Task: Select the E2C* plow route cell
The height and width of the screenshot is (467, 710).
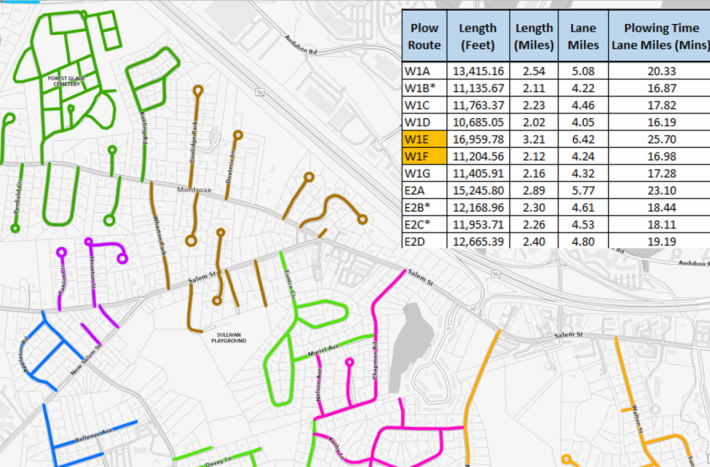Action: pyautogui.click(x=424, y=225)
